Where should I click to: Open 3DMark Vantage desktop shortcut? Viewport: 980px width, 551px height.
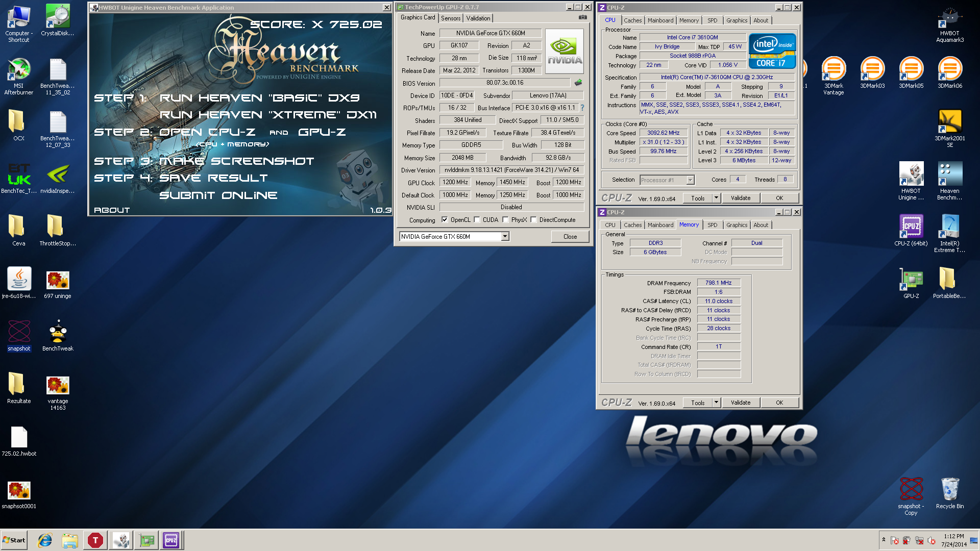834,76
